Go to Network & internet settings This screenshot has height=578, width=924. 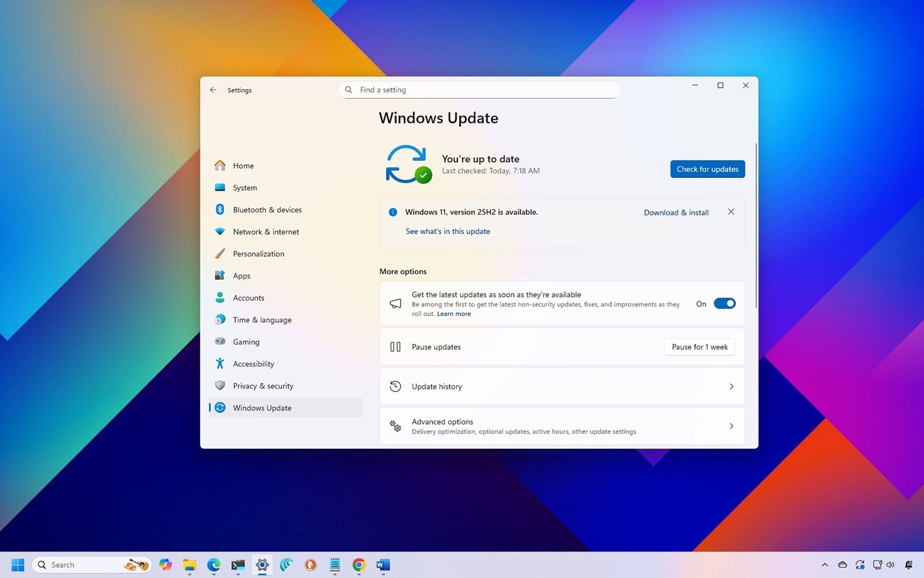(266, 231)
